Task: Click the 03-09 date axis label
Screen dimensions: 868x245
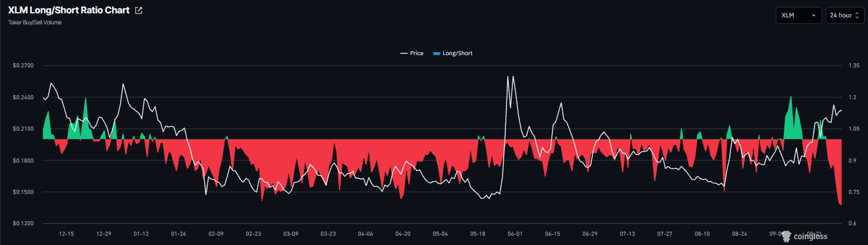Action: (x=291, y=234)
